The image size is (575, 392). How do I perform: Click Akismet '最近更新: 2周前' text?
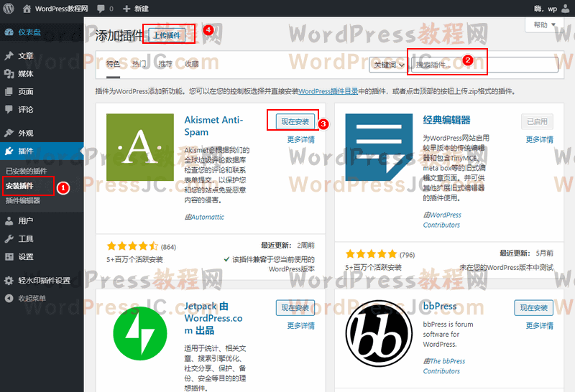pyautogui.click(x=288, y=246)
